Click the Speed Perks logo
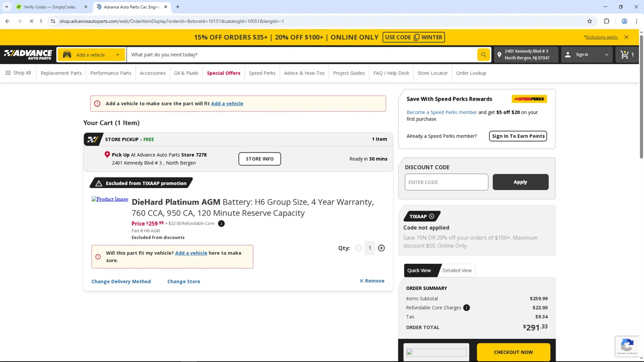 point(529,99)
